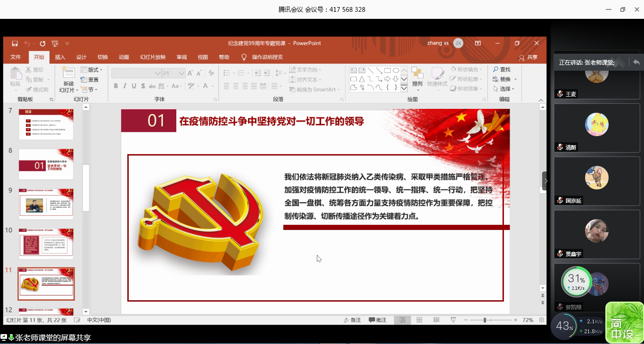The image size is (644, 344).
Task: Switch to the Animations (动画) tab
Action: click(x=124, y=57)
